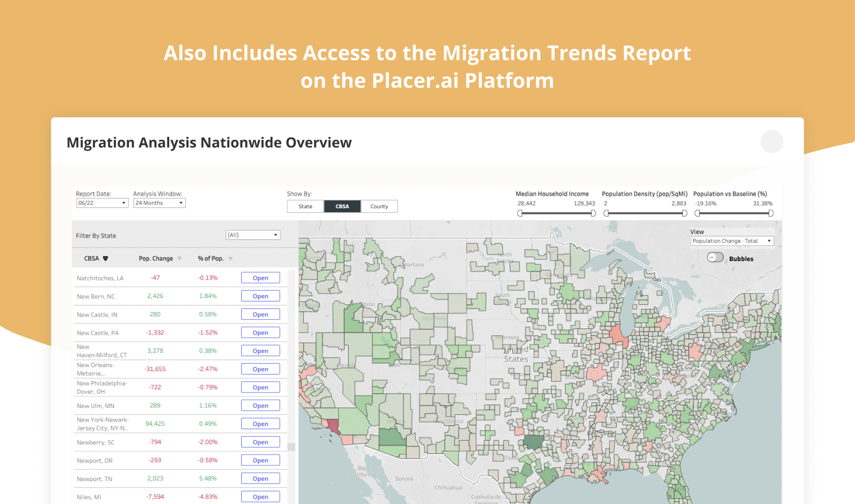This screenshot has width=855, height=504.
Task: Click the '-2.00%' percent value
Action: [x=208, y=442]
